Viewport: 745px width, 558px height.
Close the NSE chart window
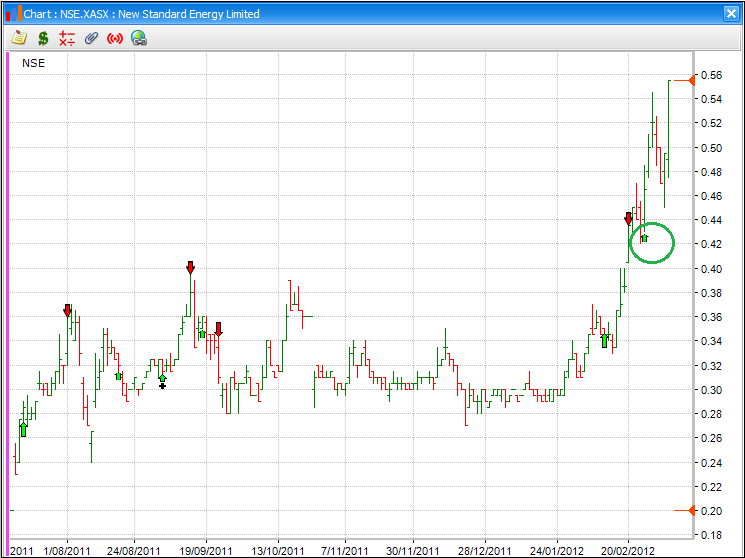731,13
